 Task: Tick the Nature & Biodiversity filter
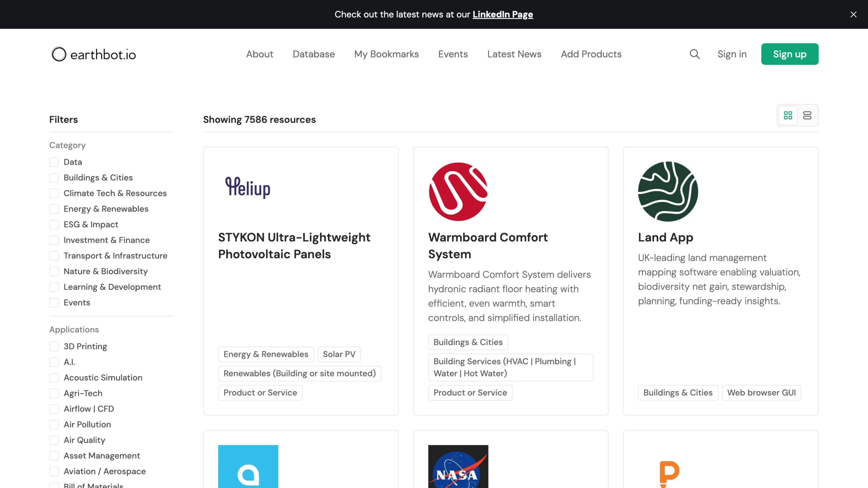tap(54, 271)
